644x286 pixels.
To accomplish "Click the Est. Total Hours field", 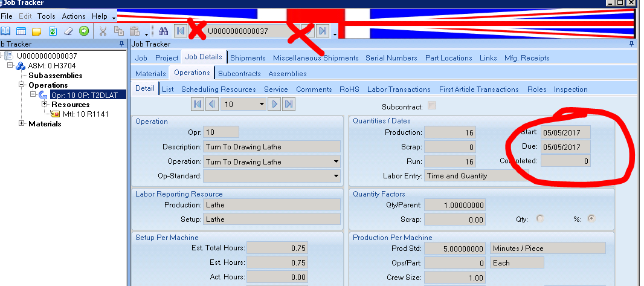I will click(277, 248).
